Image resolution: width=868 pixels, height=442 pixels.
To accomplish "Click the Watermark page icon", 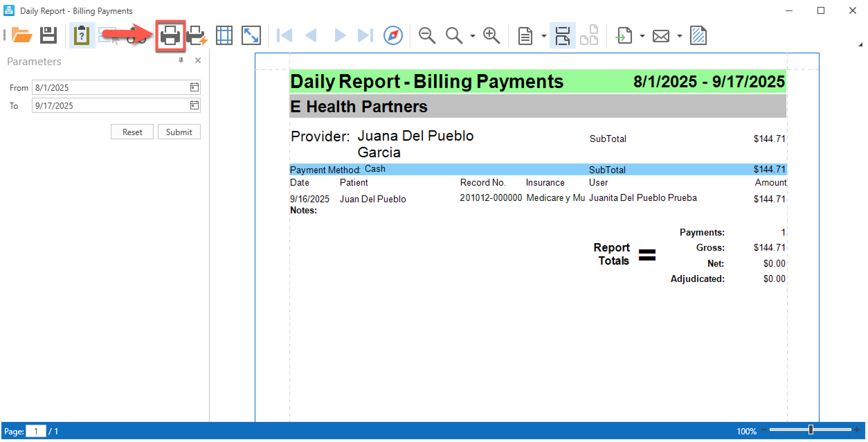I will 698,36.
